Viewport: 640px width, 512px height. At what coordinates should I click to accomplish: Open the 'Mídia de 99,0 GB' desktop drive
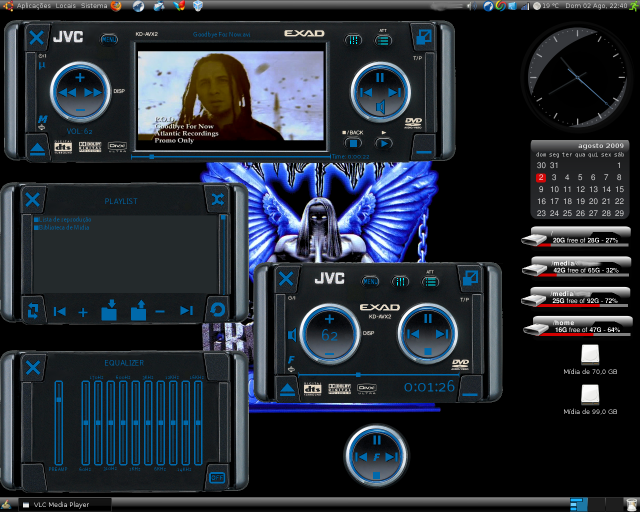tap(590, 400)
